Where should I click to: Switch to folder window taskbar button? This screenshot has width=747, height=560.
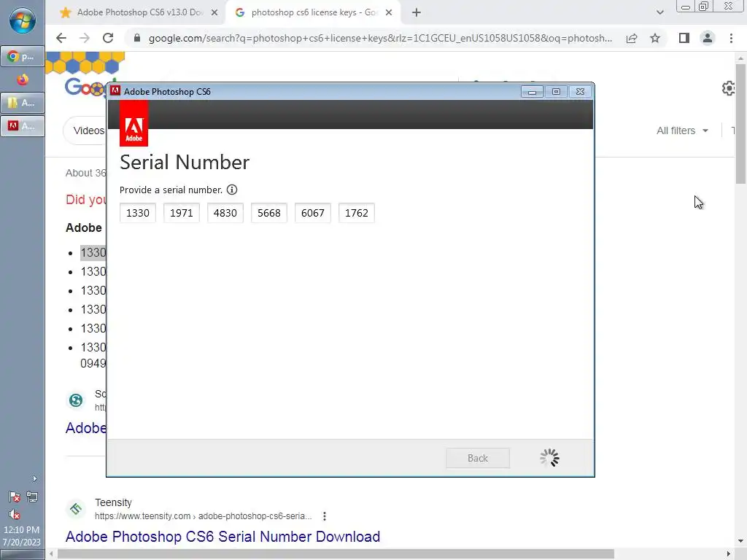tap(23, 102)
